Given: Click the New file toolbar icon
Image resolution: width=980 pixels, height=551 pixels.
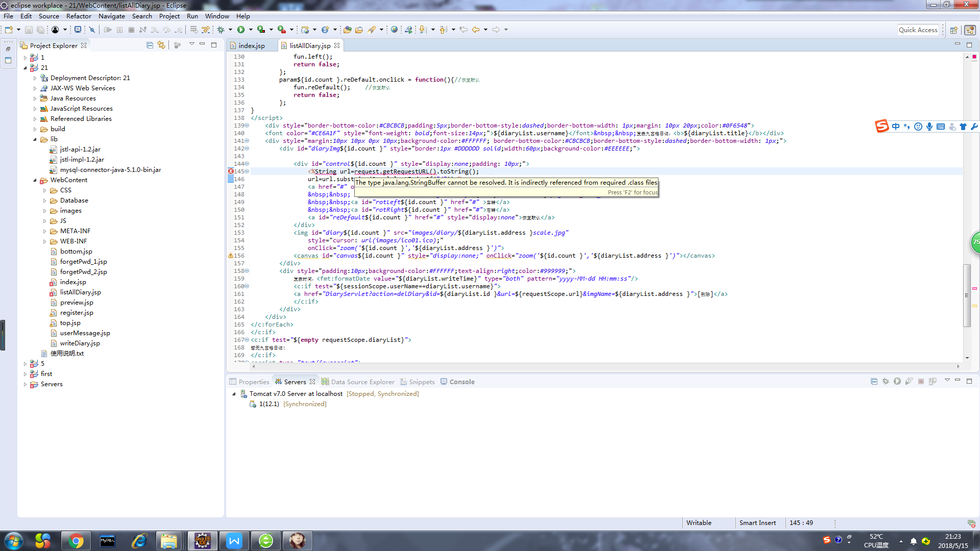Looking at the screenshot, I should 9,30.
